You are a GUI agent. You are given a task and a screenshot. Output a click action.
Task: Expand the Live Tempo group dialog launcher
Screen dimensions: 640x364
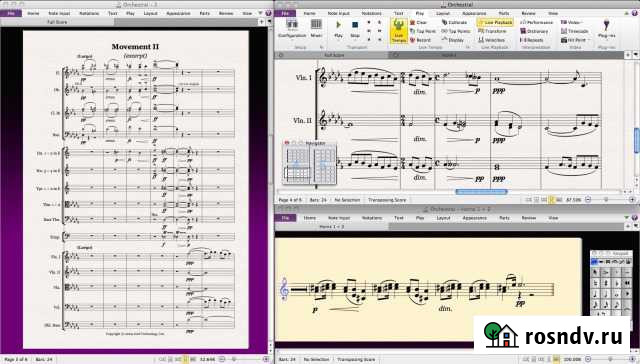click(468, 47)
